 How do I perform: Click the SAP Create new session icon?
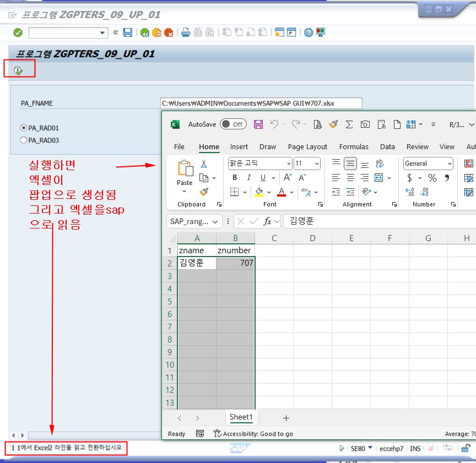[x=279, y=32]
